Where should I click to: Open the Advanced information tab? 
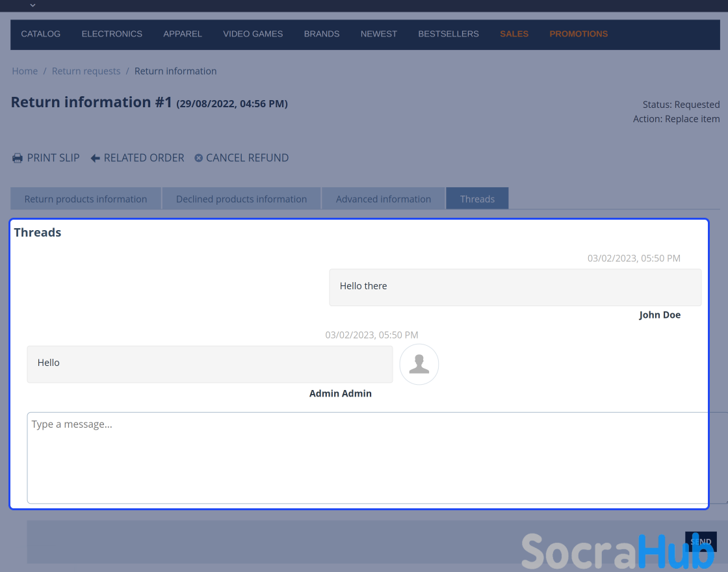click(x=383, y=199)
